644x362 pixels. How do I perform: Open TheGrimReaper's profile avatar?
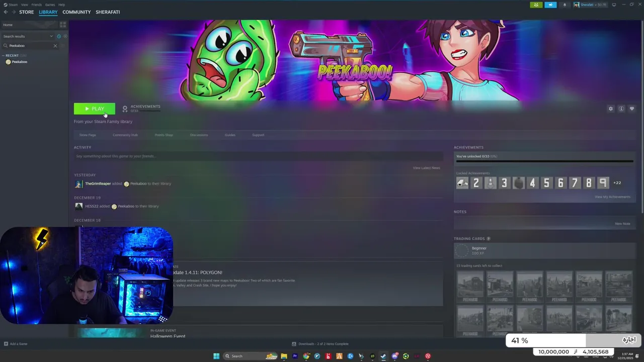78,184
